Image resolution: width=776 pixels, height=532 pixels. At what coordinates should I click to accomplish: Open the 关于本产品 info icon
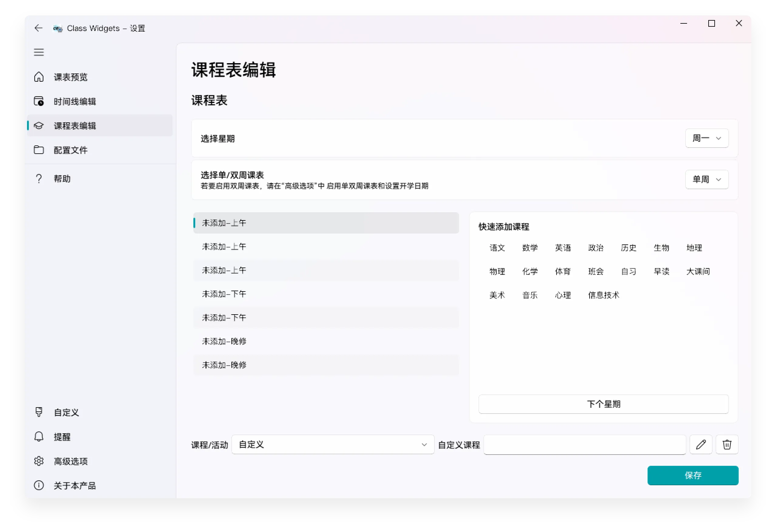39,486
